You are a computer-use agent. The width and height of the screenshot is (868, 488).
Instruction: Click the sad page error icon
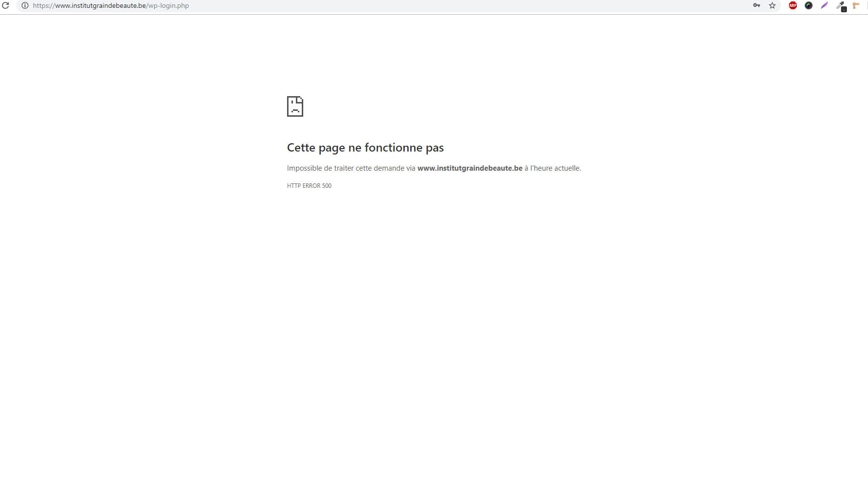click(295, 106)
